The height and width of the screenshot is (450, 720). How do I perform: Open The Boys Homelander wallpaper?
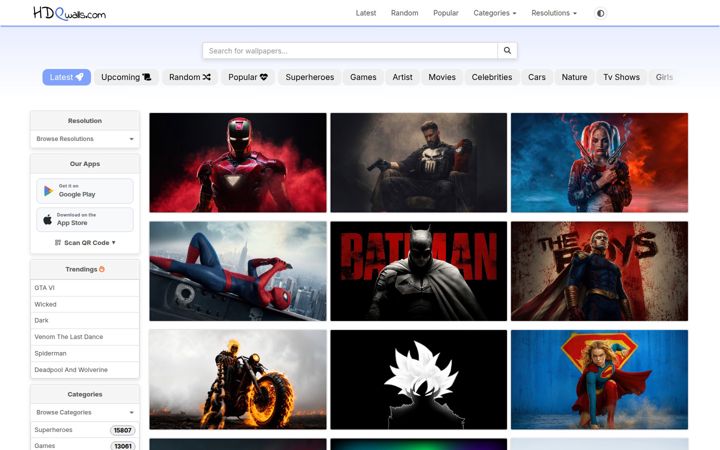599,271
